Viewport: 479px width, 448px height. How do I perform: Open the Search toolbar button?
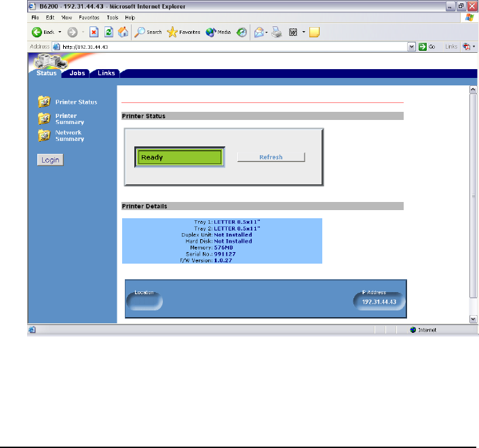[148, 32]
